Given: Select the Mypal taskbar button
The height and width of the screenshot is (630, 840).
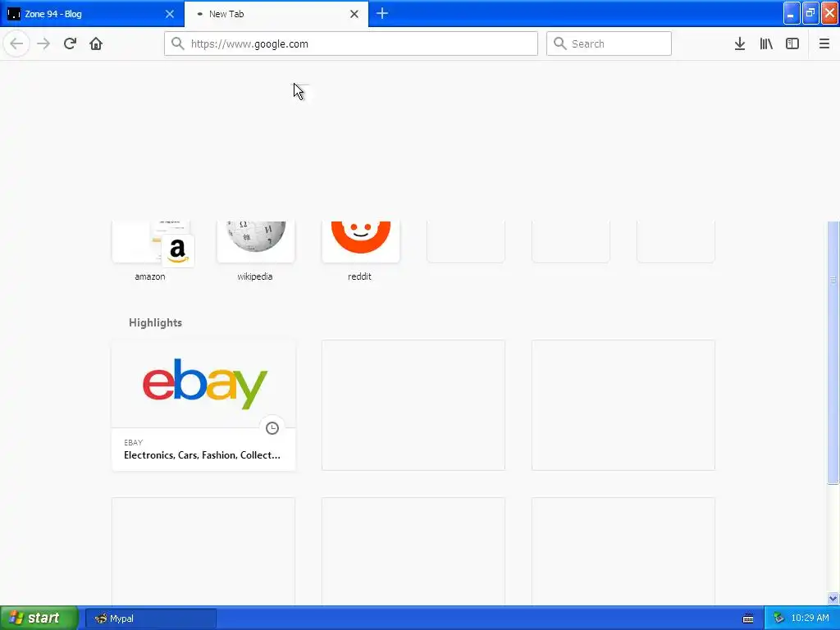Looking at the screenshot, I should tap(151, 619).
